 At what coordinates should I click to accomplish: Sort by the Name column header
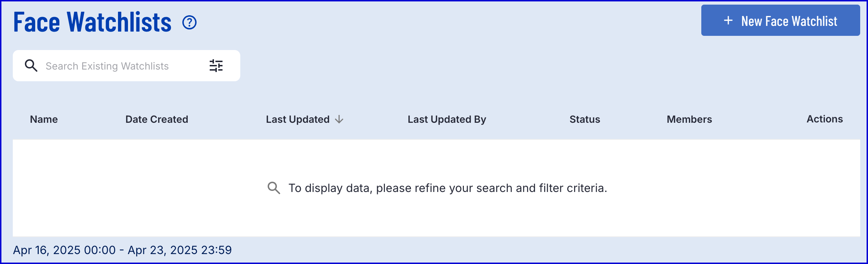[44, 119]
